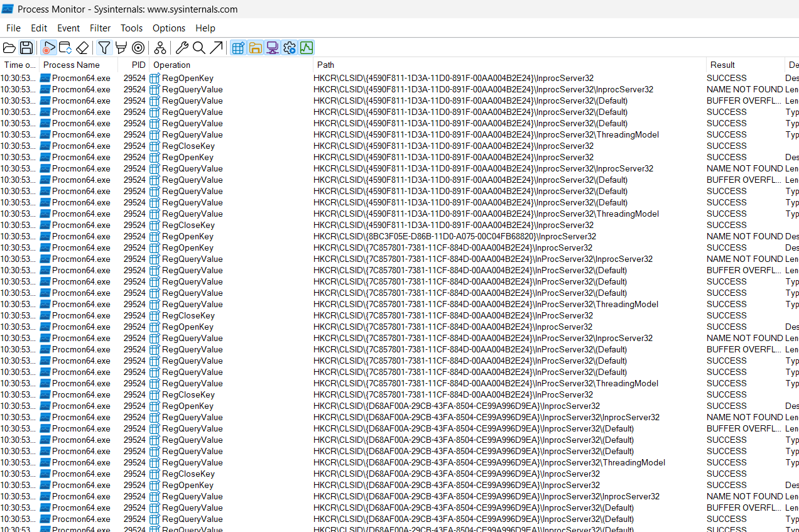Open the Edit menu

39,28
